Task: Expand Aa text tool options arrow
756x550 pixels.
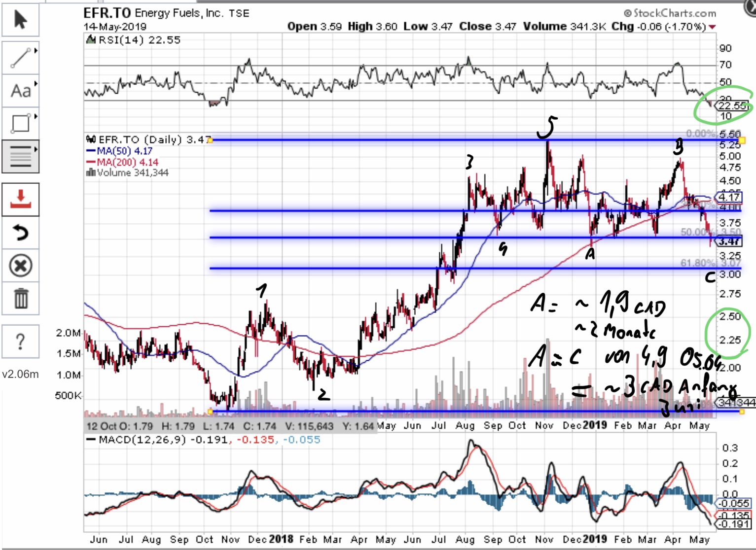Action: 36,83
